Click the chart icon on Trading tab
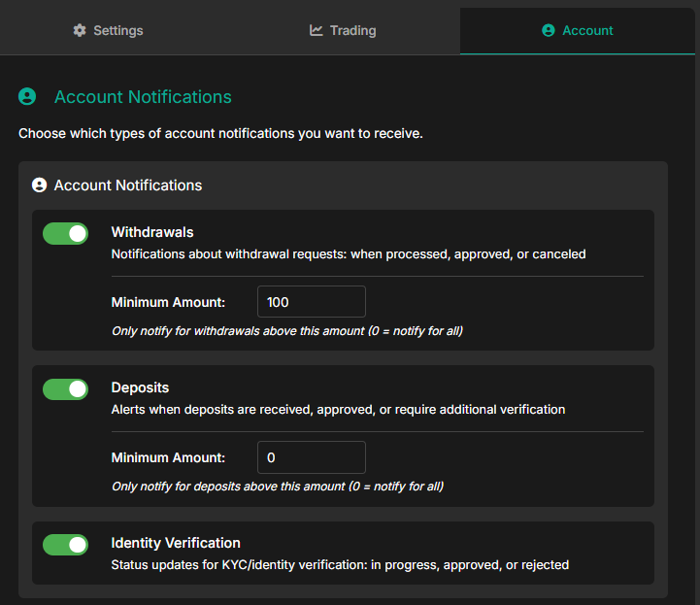The height and width of the screenshot is (605, 700). [x=317, y=30]
